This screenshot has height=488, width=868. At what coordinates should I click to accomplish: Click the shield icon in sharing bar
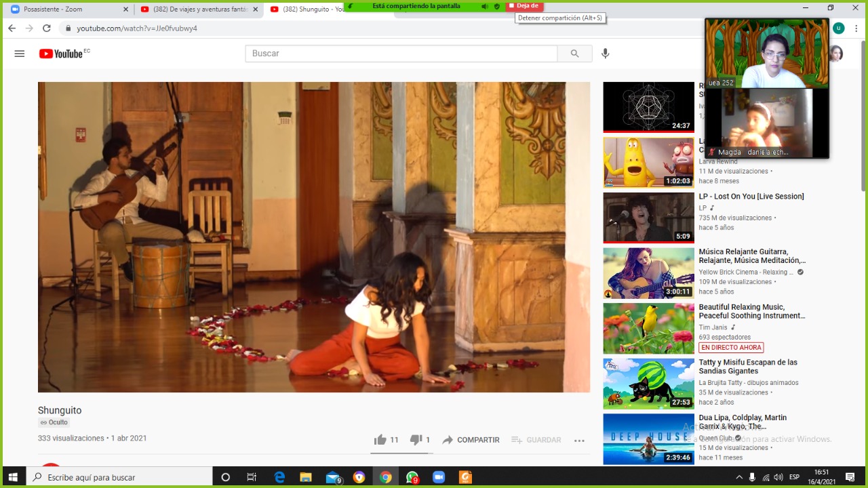pyautogui.click(x=497, y=6)
